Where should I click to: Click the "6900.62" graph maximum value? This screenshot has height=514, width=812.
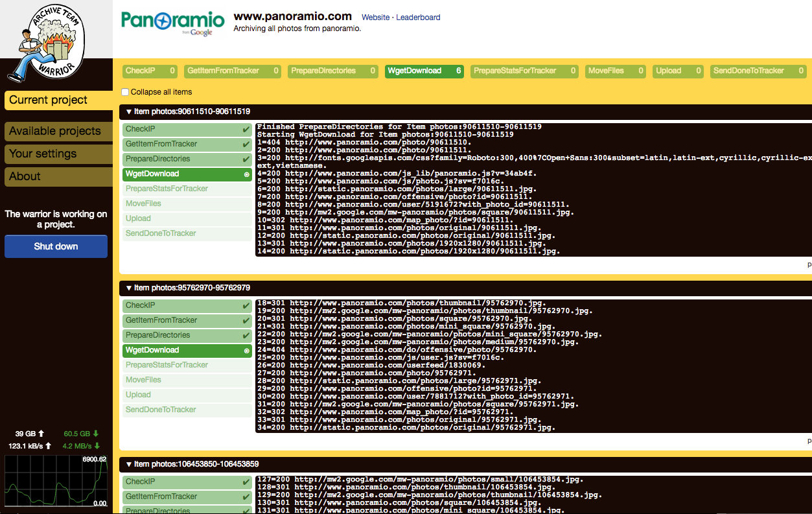tap(94, 460)
